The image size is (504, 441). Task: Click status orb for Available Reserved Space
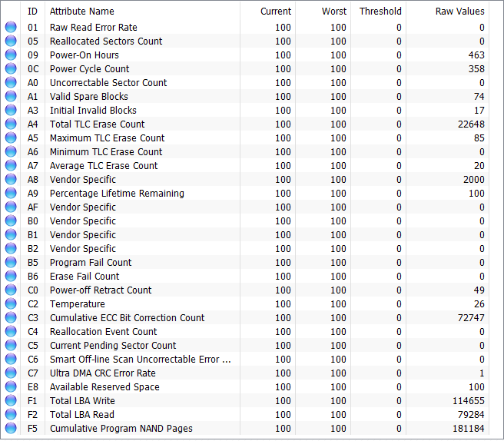(x=11, y=386)
